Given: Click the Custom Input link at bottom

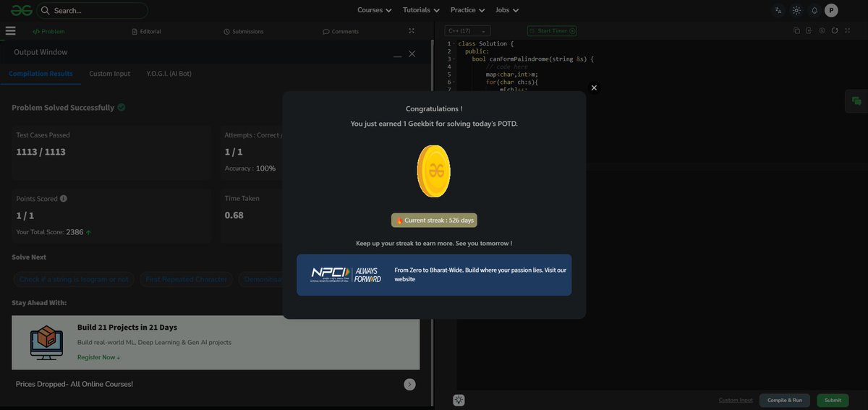Looking at the screenshot, I should click(x=736, y=400).
